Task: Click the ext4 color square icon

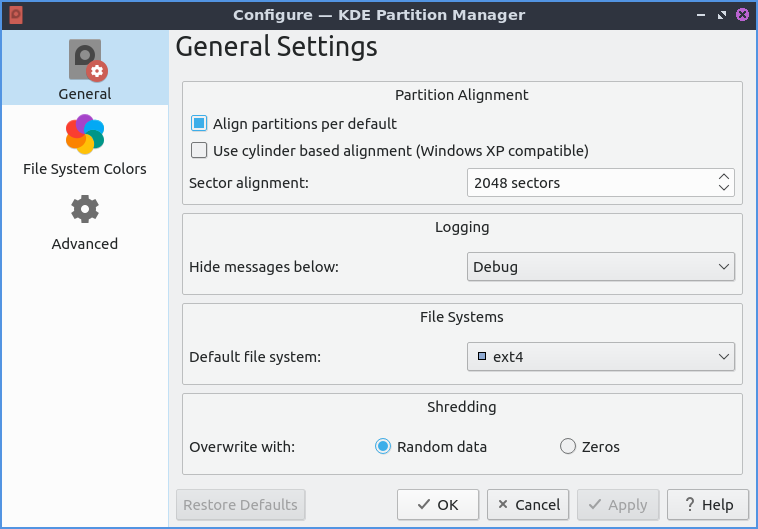Action: (x=481, y=356)
